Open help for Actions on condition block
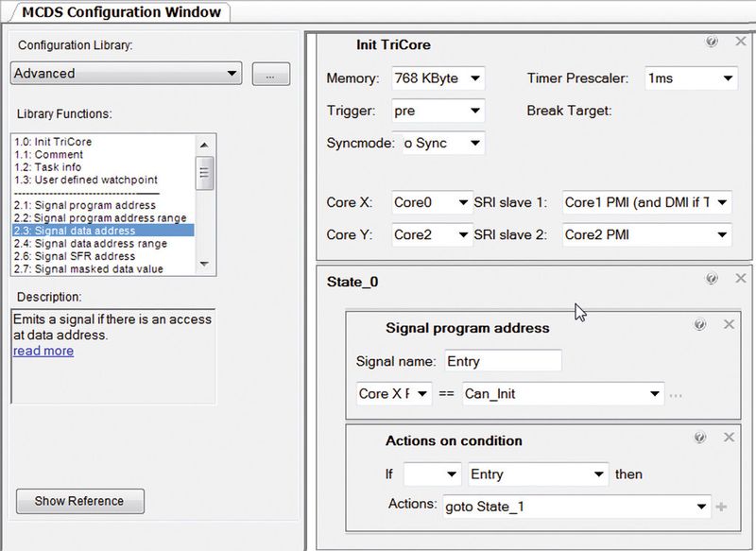756x551 pixels. 699,438
